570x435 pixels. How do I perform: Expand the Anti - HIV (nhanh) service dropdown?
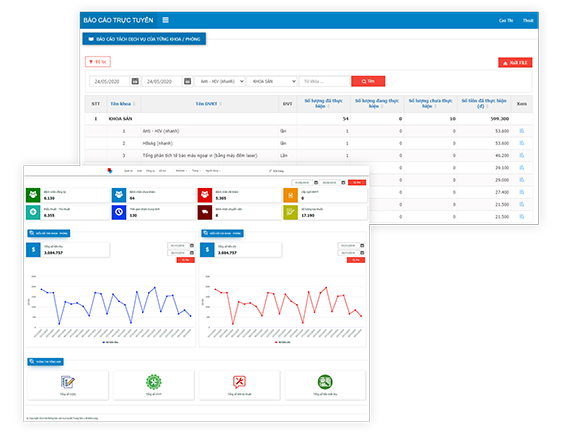(220, 81)
